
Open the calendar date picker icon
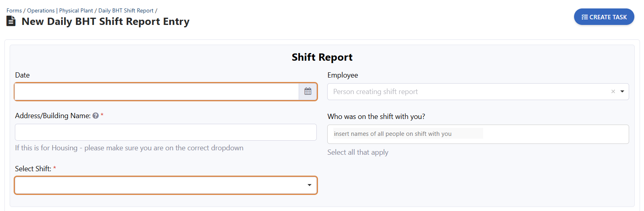(x=308, y=92)
